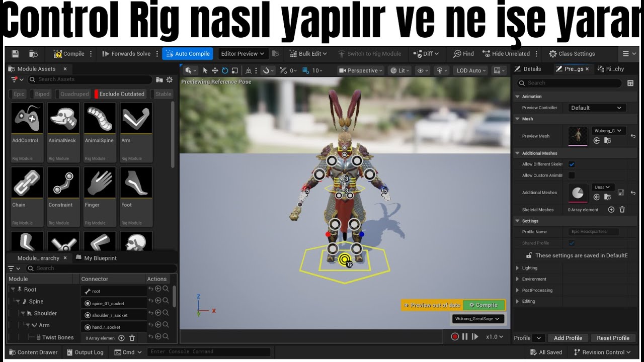Click Find in the toolbar
Image resolution: width=644 pixels, height=362 pixels.
point(463,54)
